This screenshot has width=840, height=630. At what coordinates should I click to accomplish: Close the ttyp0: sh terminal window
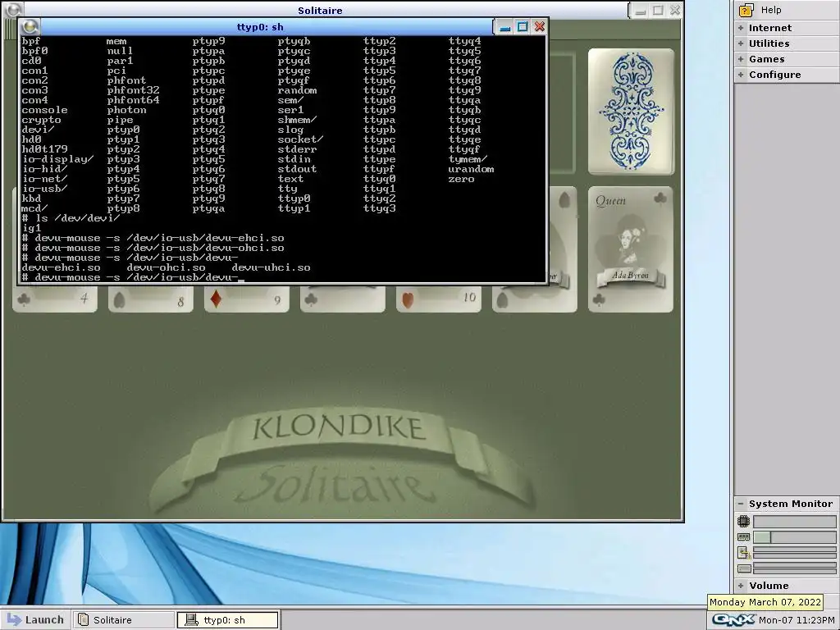click(x=540, y=27)
